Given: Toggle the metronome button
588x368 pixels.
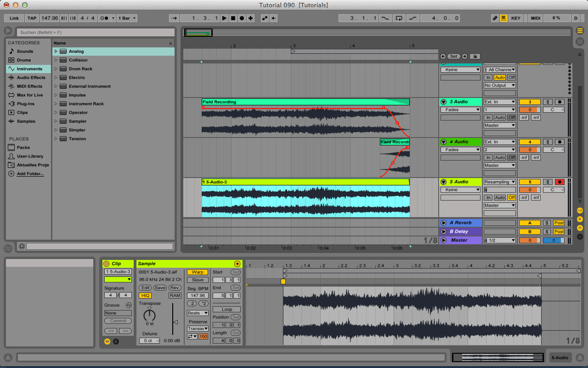Looking at the screenshot, I should [x=104, y=18].
